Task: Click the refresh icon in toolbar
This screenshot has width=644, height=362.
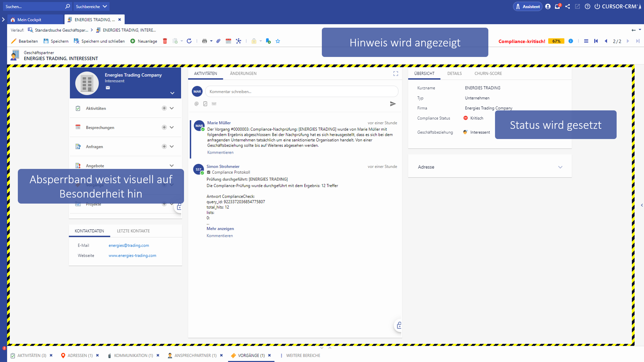Action: (x=189, y=41)
